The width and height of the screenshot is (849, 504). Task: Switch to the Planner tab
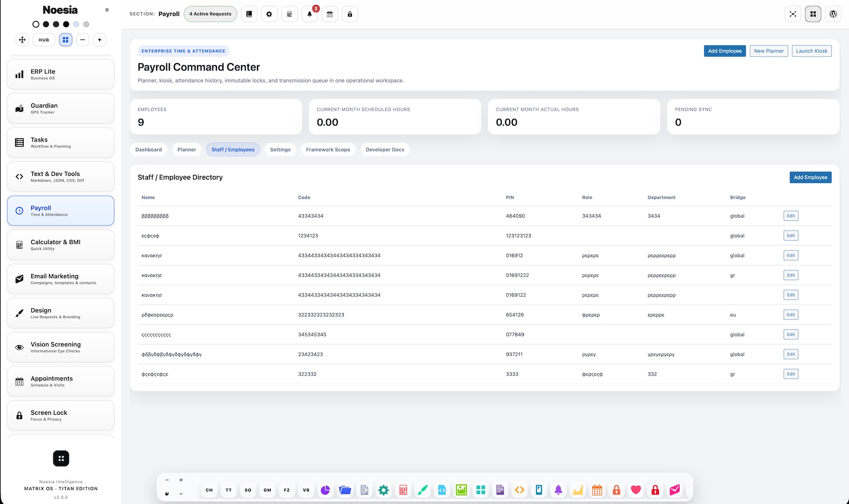click(187, 150)
